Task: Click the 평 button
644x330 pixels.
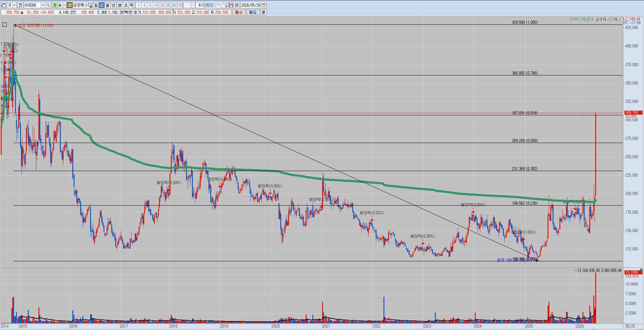Action: click(263, 12)
